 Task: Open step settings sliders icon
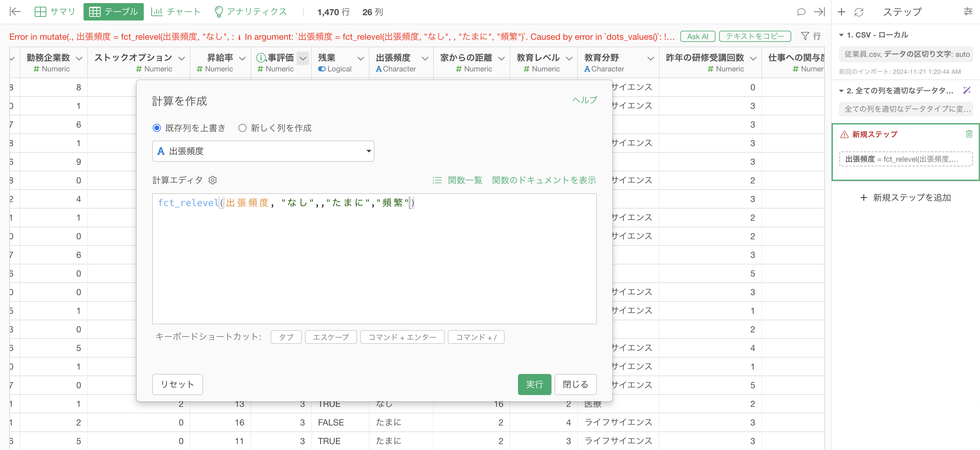point(968,12)
